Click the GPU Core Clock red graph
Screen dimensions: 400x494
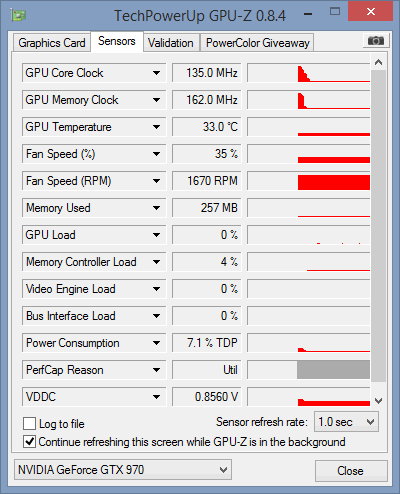click(x=309, y=73)
